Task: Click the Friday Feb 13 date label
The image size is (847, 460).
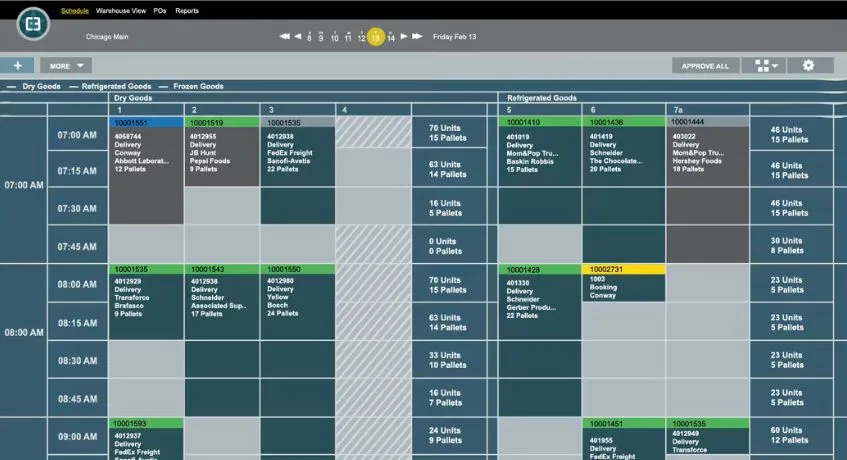Action: tap(454, 37)
